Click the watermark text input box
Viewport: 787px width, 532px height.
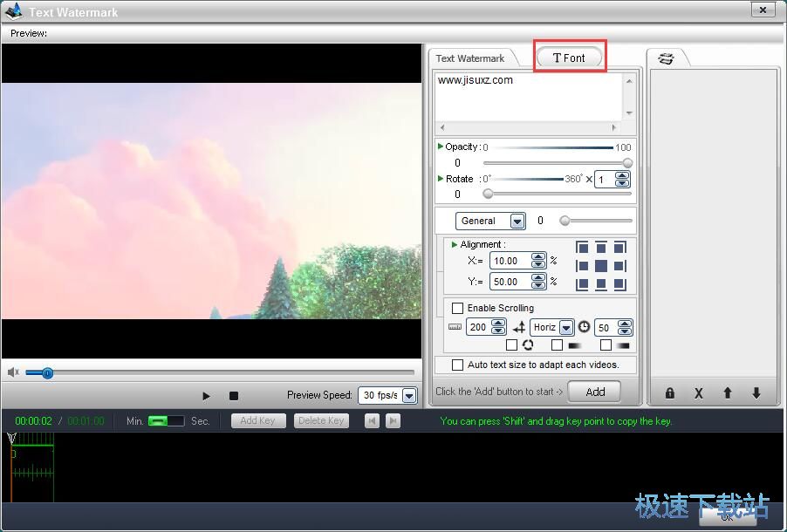(529, 97)
